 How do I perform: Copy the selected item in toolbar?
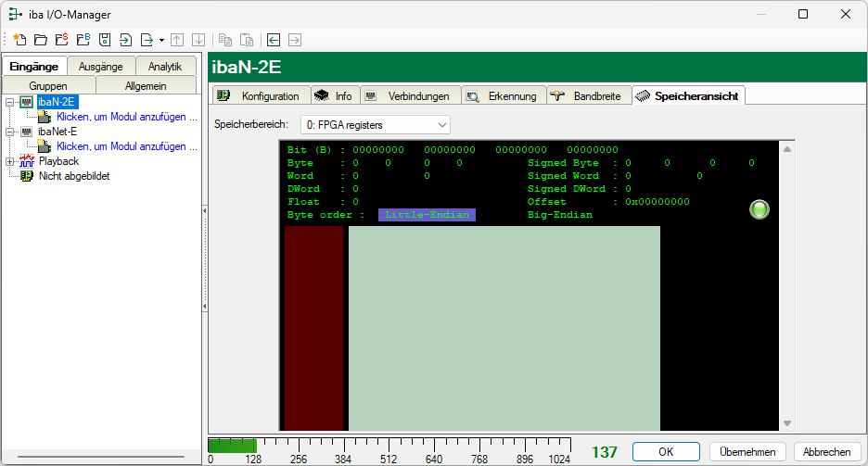(224, 40)
